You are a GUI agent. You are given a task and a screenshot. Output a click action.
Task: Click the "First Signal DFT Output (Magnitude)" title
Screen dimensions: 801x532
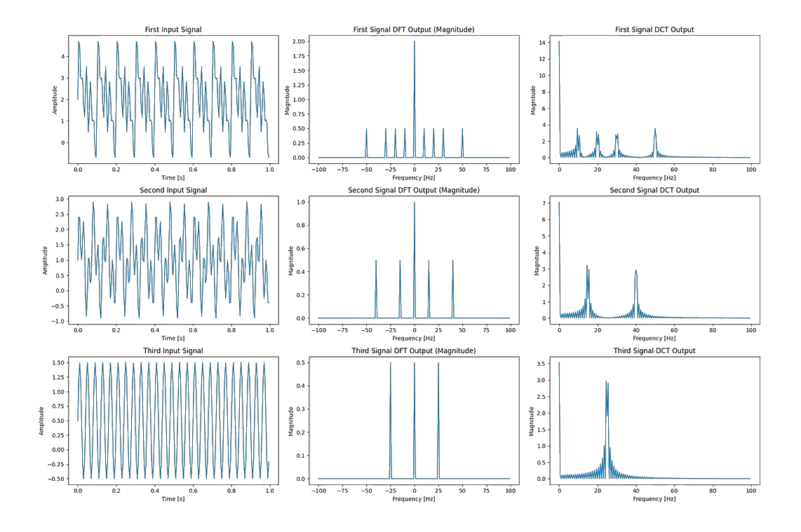click(x=415, y=29)
